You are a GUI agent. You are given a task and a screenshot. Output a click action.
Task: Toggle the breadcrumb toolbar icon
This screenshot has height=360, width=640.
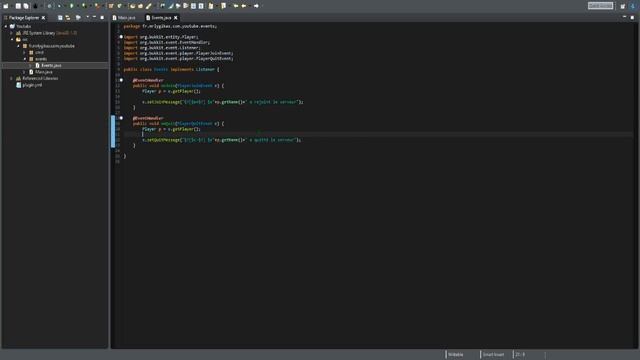coord(162,6)
